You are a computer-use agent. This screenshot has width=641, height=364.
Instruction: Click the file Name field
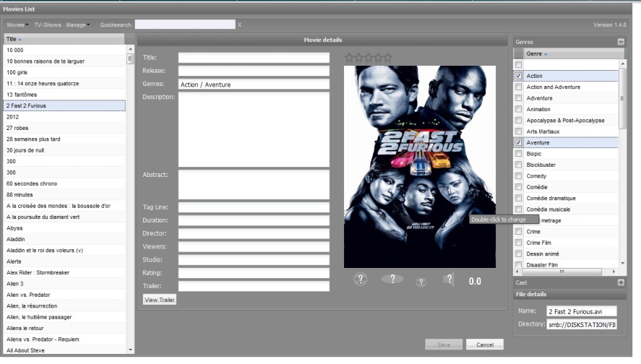coord(581,311)
